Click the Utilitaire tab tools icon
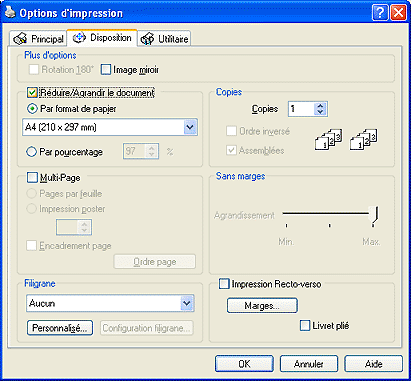Viewport: 411px width, 381px height. [147, 39]
